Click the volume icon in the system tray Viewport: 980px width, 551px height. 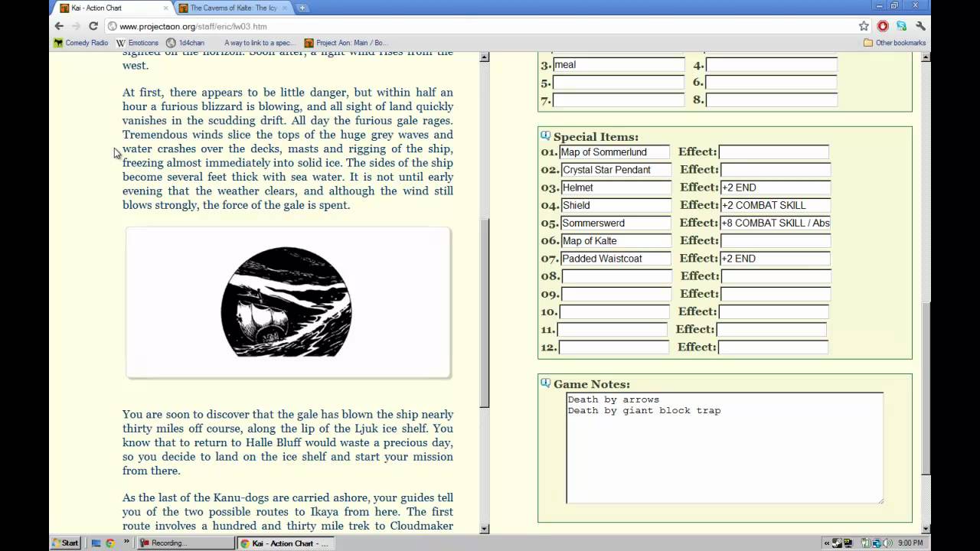(x=887, y=543)
